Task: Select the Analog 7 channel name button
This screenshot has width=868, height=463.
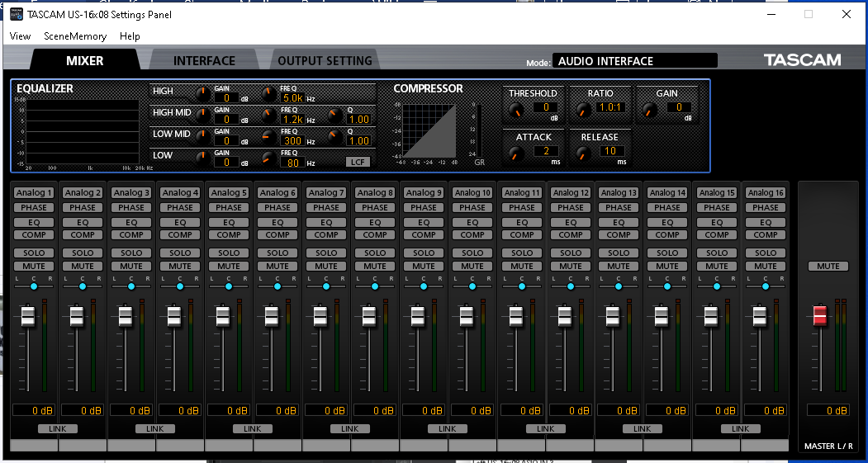Action: click(x=326, y=192)
